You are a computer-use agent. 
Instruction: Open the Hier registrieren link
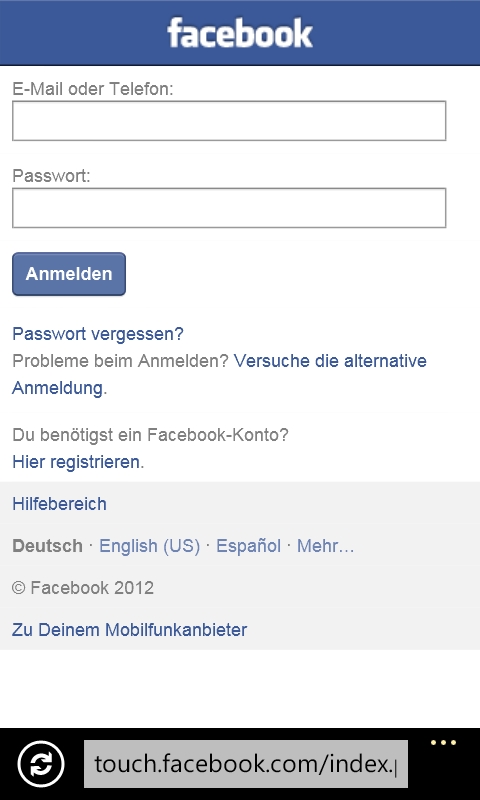pos(76,462)
